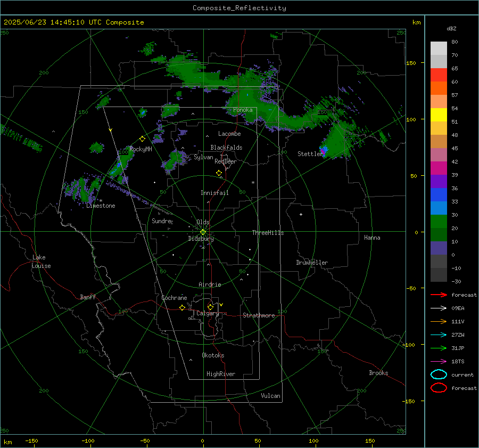Click the yellow km label beside timestamp row
Image resolution: width=479 pixels, height=448 pixels.
[x=417, y=22]
